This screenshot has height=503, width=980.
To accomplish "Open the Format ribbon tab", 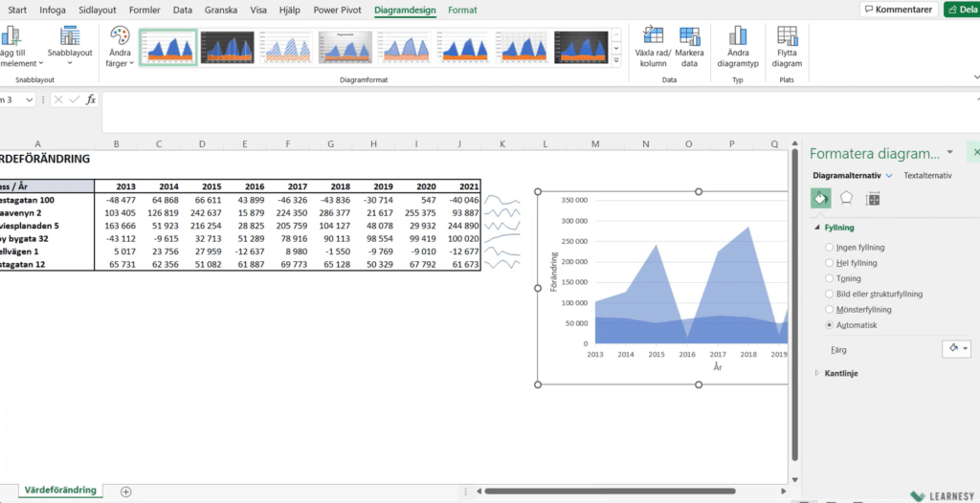I will pyautogui.click(x=462, y=10).
